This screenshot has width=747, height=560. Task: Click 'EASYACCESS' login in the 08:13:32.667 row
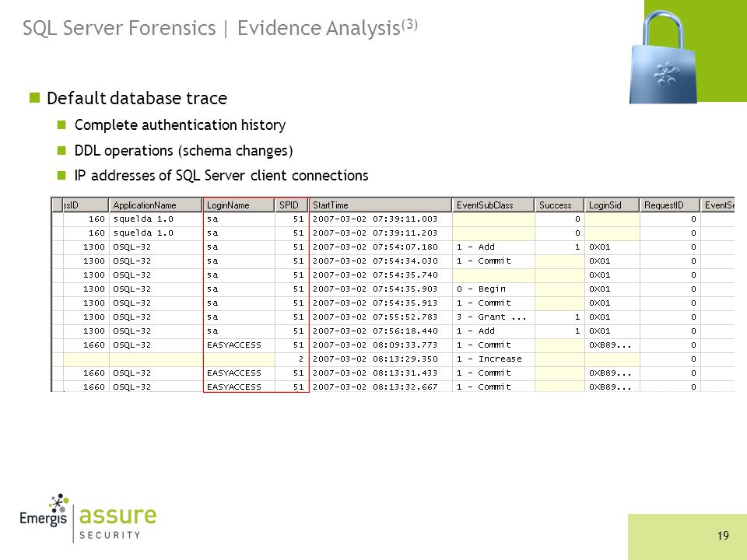[239, 387]
